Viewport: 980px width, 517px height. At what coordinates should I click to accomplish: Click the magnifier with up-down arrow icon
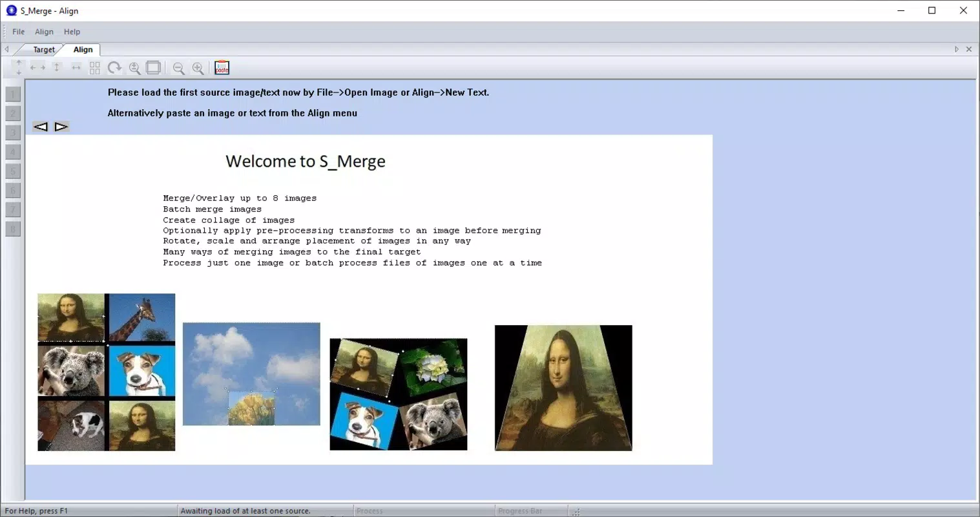coord(134,68)
